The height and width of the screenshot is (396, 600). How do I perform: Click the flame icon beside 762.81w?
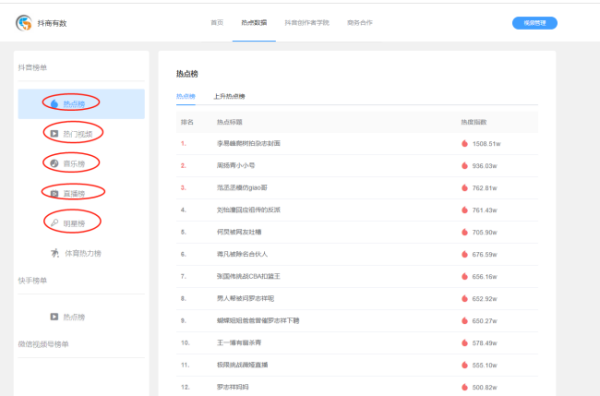(x=465, y=188)
